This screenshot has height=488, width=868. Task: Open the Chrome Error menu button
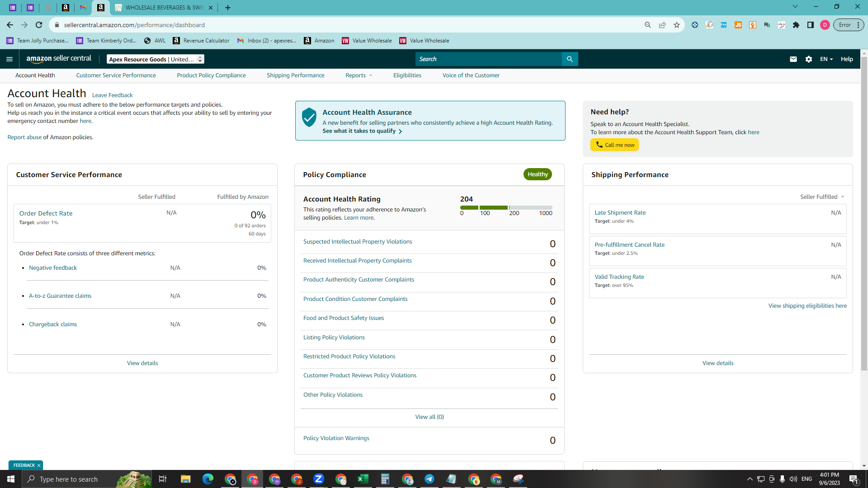click(x=849, y=25)
